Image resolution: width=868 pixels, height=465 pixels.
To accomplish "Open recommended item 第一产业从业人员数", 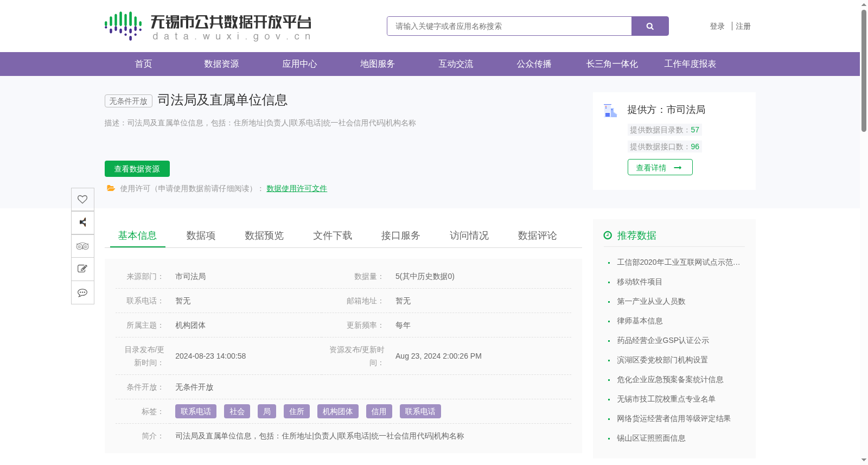I will tap(651, 301).
